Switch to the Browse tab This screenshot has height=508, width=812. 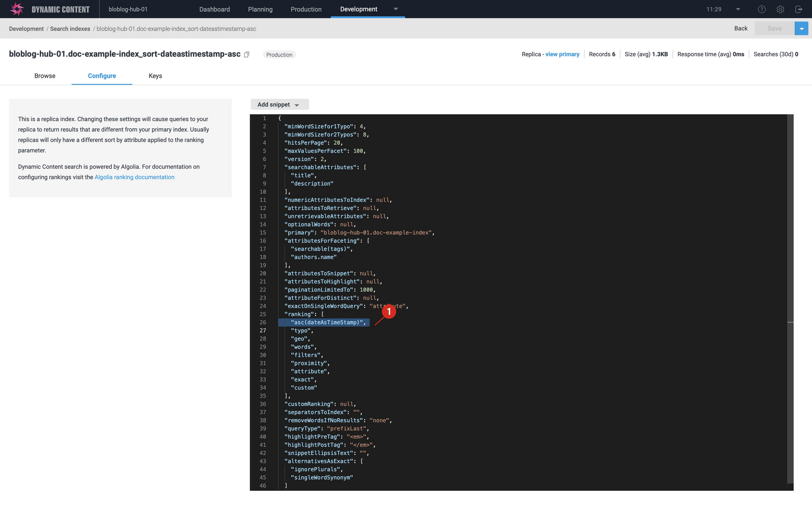point(45,76)
